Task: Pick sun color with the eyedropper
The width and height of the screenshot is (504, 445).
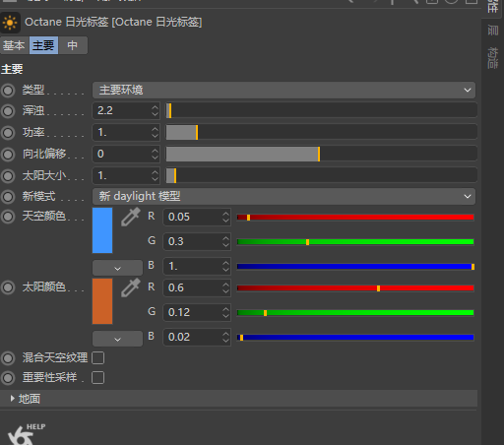Action: pyautogui.click(x=131, y=287)
